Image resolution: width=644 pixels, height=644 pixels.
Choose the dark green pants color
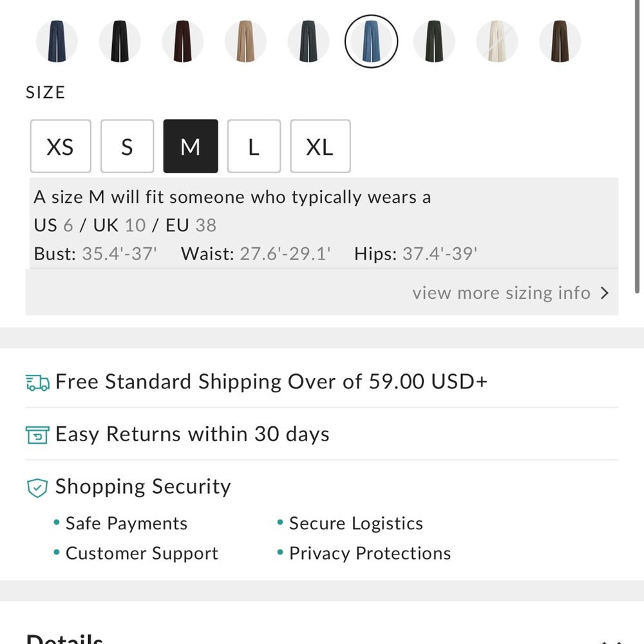point(434,41)
